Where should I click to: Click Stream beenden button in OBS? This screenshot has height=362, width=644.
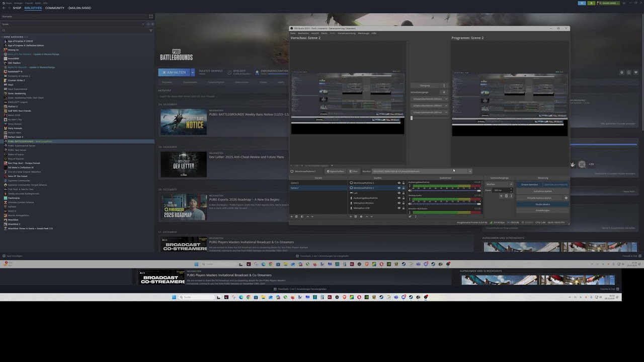tap(530, 185)
